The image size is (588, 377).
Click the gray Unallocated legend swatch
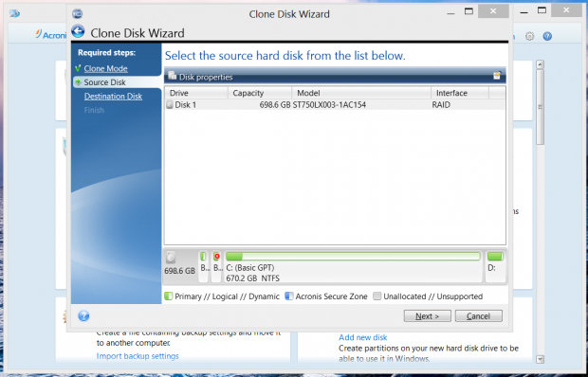tap(377, 296)
